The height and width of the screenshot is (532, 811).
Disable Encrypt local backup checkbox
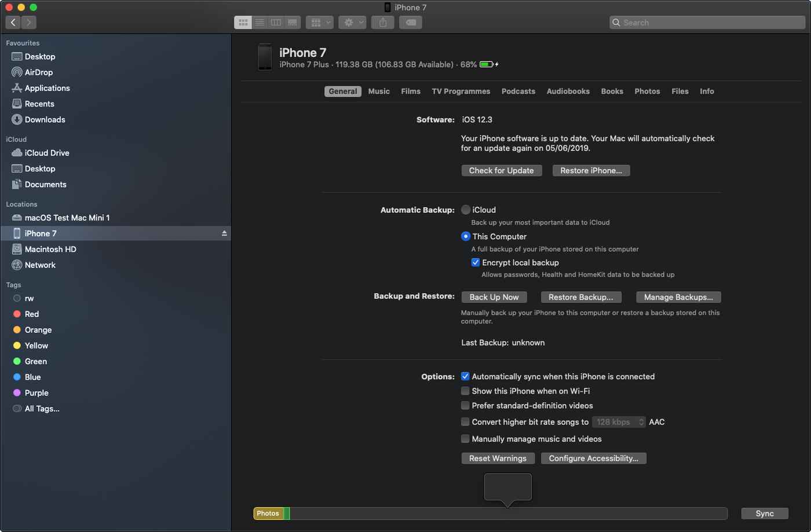476,263
